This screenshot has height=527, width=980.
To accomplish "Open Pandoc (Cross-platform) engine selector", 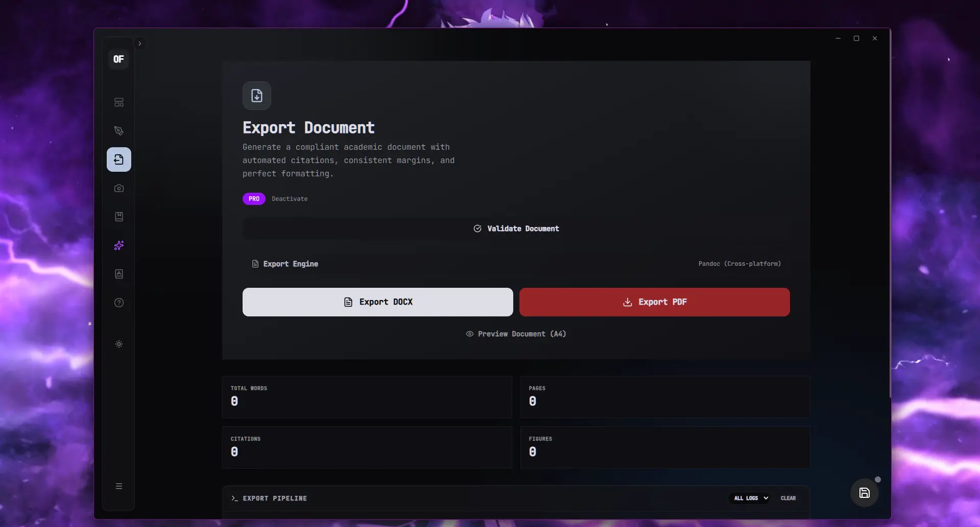I will [739, 264].
